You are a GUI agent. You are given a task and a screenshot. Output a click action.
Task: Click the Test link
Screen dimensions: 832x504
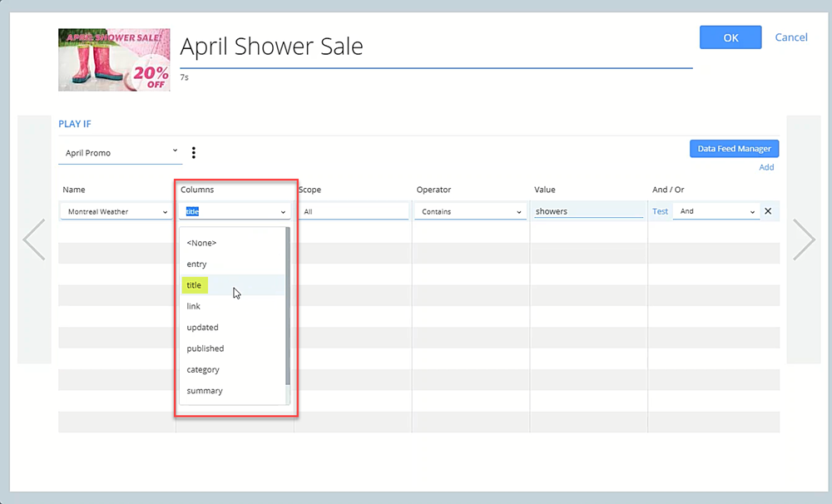(x=660, y=212)
